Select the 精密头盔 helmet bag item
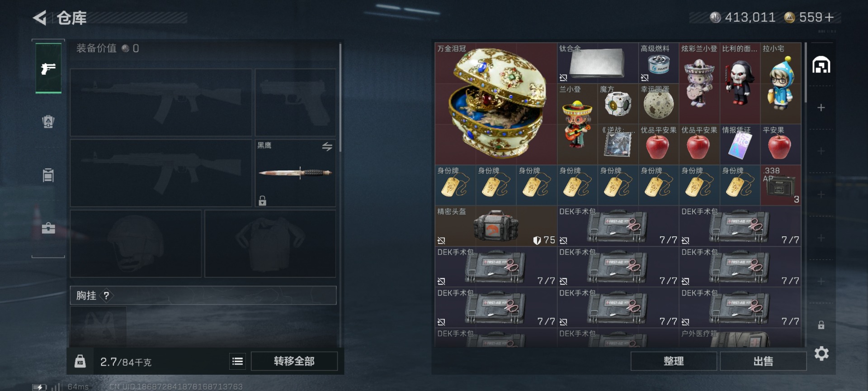Screen dimensions: 868x391 pyautogui.click(x=496, y=226)
